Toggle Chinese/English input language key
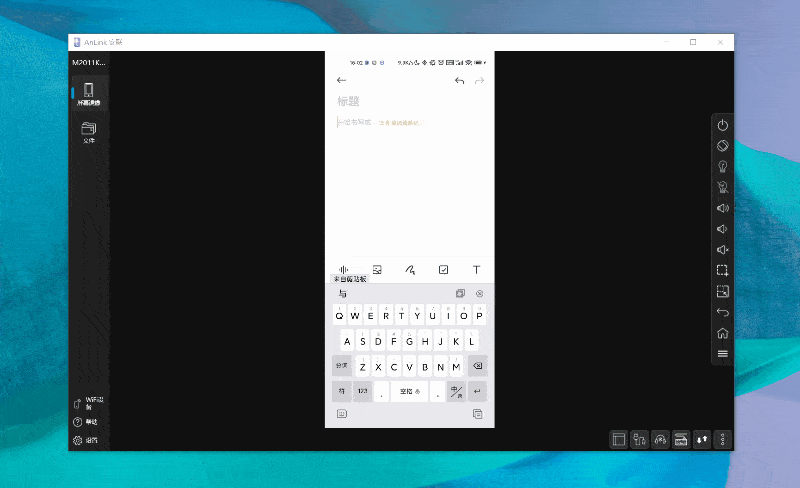The width and height of the screenshot is (800, 488). 457,391
